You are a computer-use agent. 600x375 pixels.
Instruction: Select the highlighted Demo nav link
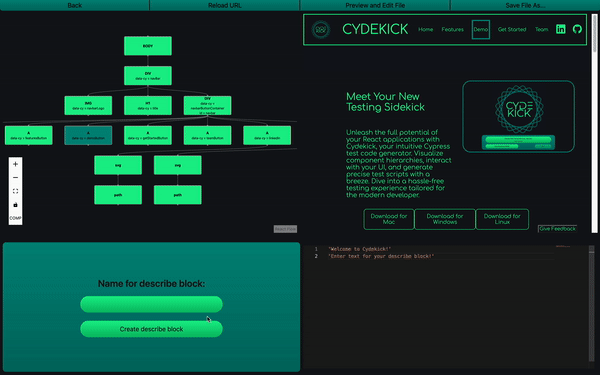481,29
